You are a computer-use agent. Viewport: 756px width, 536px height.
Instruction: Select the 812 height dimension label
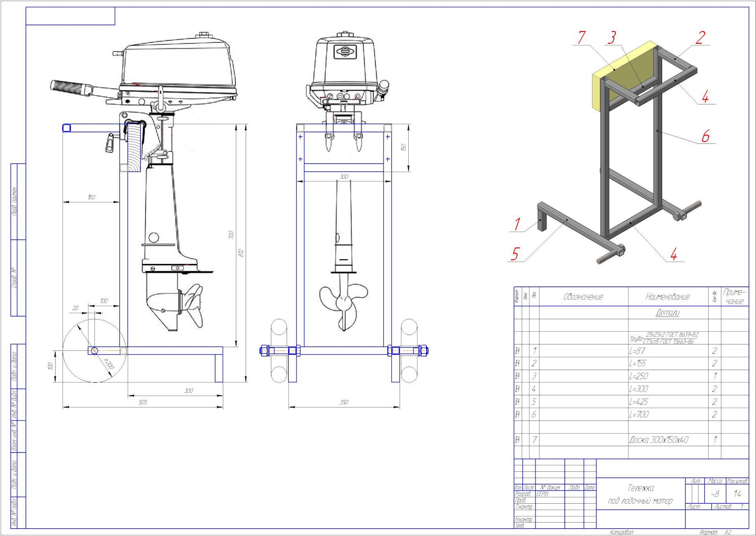pos(241,253)
